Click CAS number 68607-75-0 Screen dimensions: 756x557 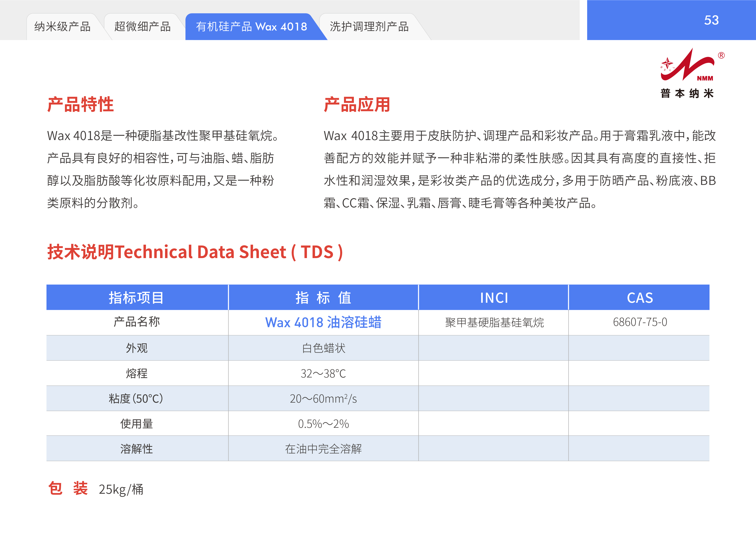tap(640, 322)
